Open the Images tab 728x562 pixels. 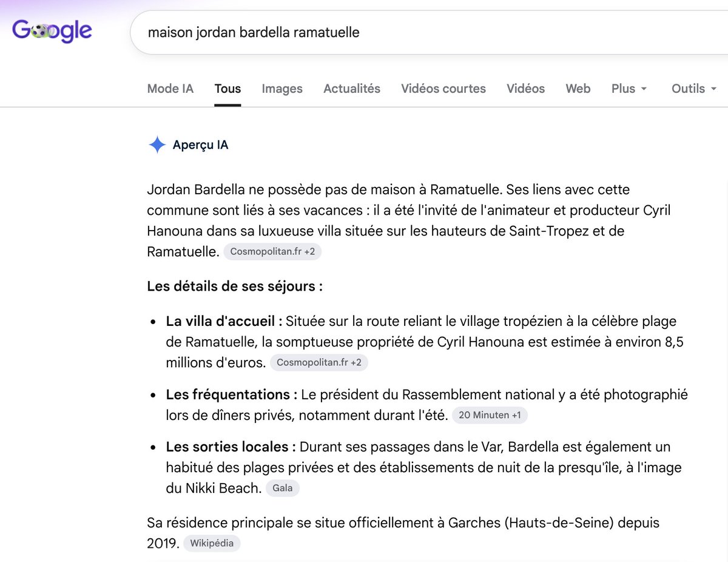282,89
